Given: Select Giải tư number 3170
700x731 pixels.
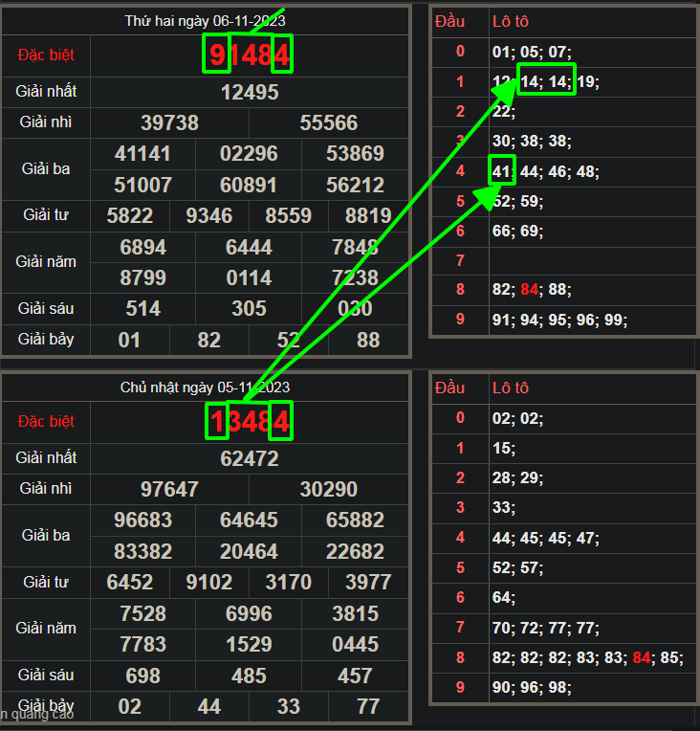Looking at the screenshot, I should click(x=289, y=583).
